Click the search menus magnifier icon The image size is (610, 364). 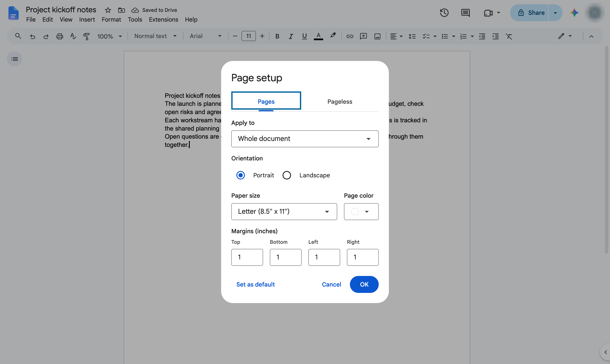pos(18,36)
